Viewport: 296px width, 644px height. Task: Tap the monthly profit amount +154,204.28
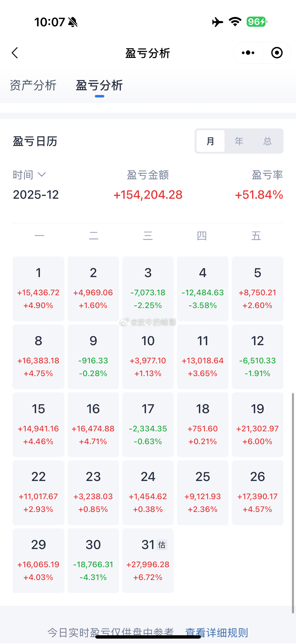pos(148,195)
